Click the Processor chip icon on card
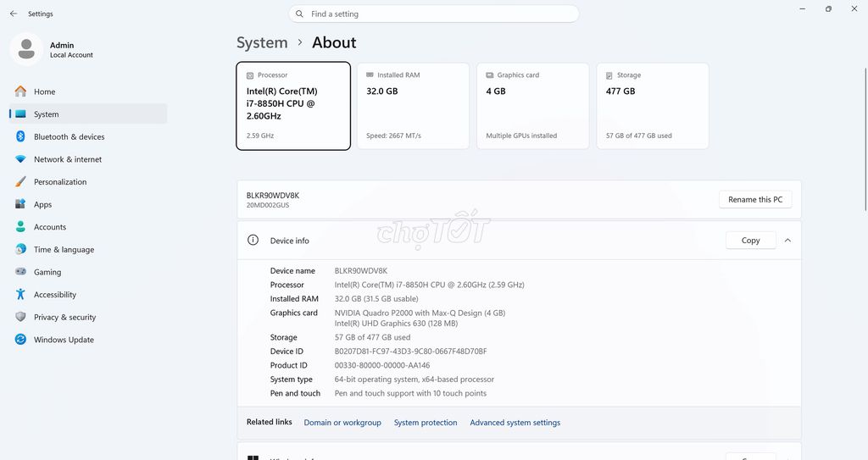The height and width of the screenshot is (460, 868). click(x=250, y=75)
